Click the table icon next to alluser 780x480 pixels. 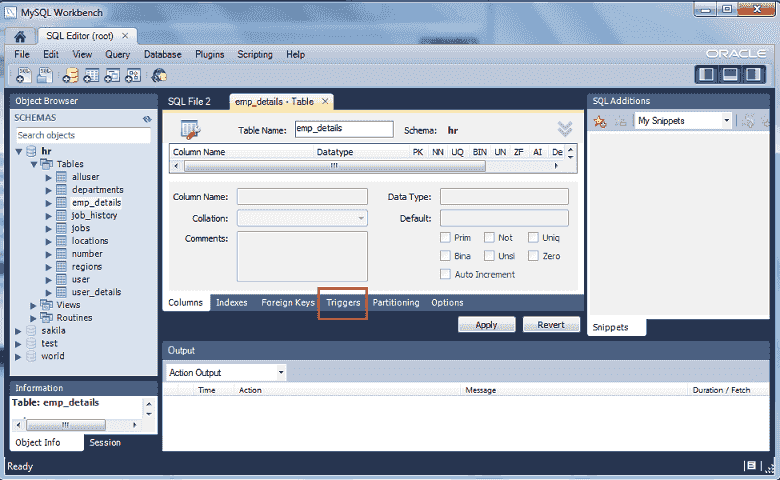(61, 177)
